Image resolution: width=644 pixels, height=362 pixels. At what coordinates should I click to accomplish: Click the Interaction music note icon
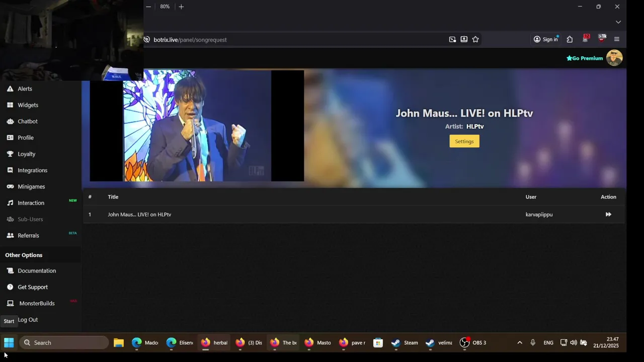coord(10,203)
